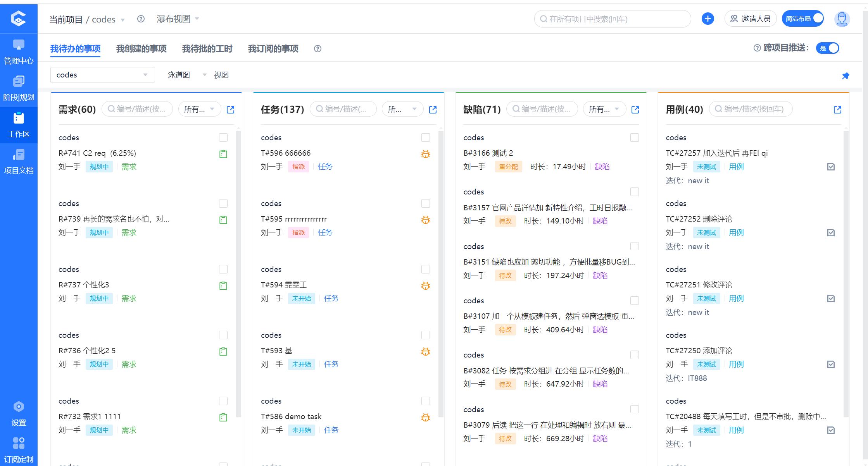Switch to 我创建的事项 tab
Screen dimensions: 868x466
(141, 48)
